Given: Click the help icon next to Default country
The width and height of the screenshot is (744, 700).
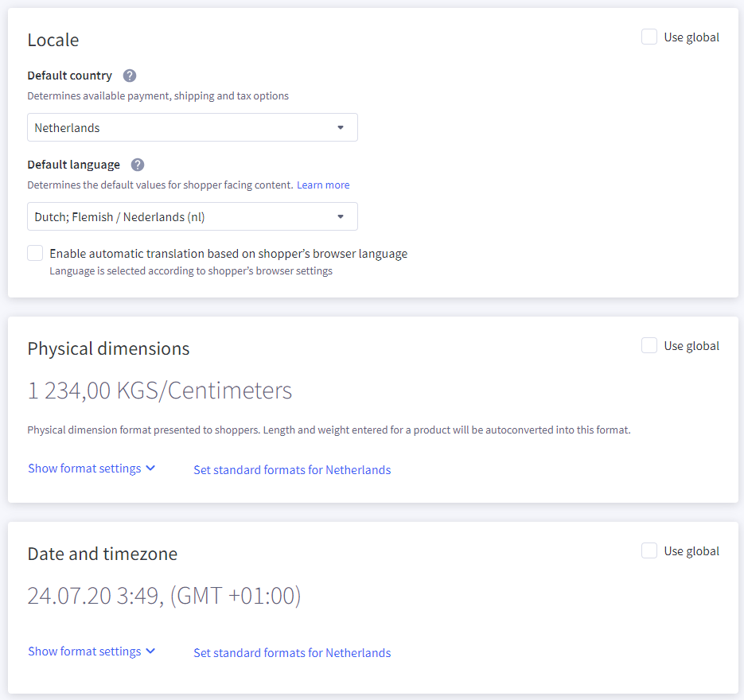Looking at the screenshot, I should pyautogui.click(x=129, y=76).
